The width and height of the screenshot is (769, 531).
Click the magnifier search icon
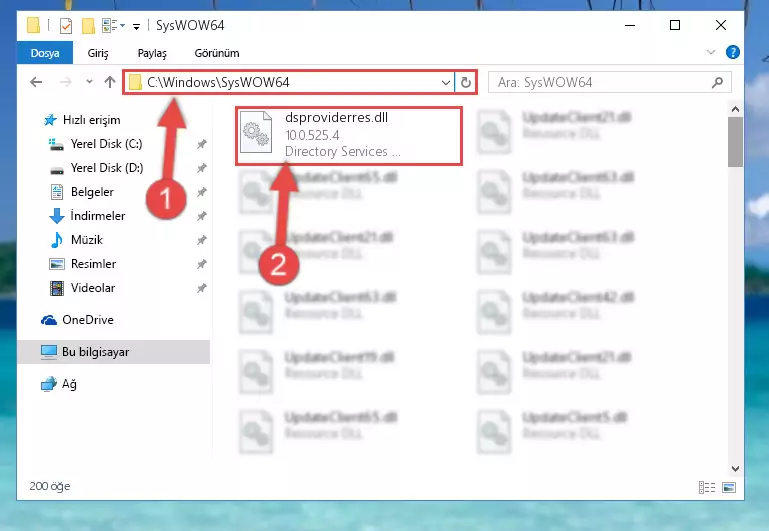tap(718, 82)
